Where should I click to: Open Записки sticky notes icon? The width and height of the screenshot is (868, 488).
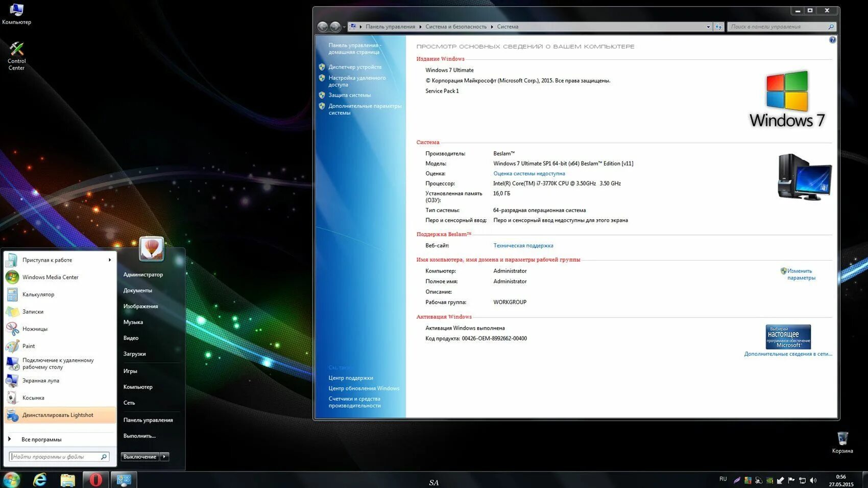point(12,312)
